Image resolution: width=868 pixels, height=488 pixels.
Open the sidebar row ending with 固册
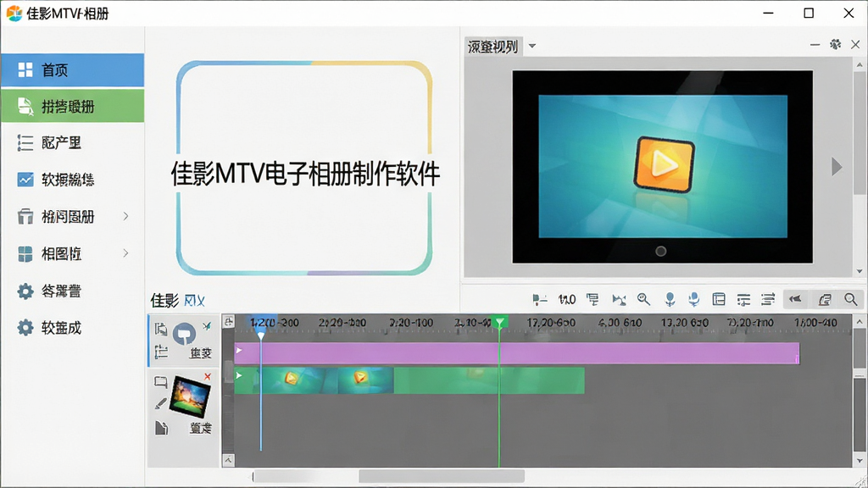pos(73,216)
